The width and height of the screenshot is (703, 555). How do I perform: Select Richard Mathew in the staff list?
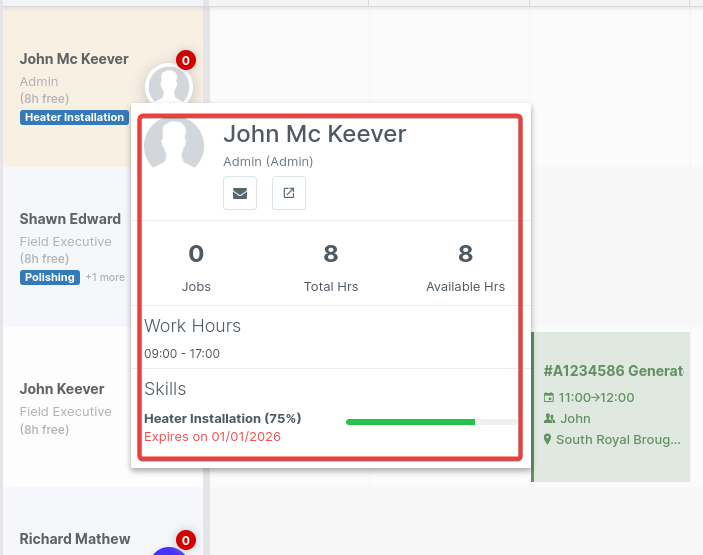(75, 539)
